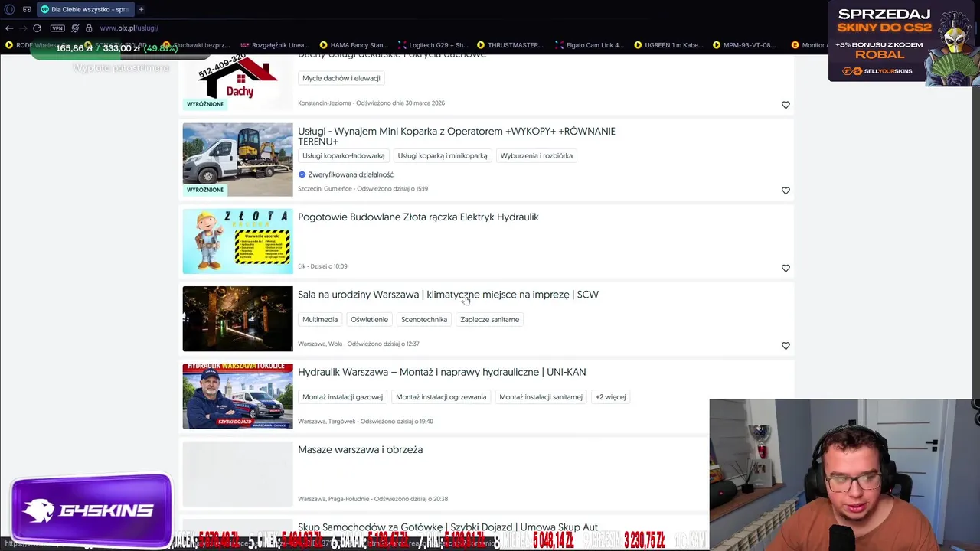The height and width of the screenshot is (551, 980).
Task: Click the Sprzedaj skiny do CS2 banner
Action: click(904, 41)
